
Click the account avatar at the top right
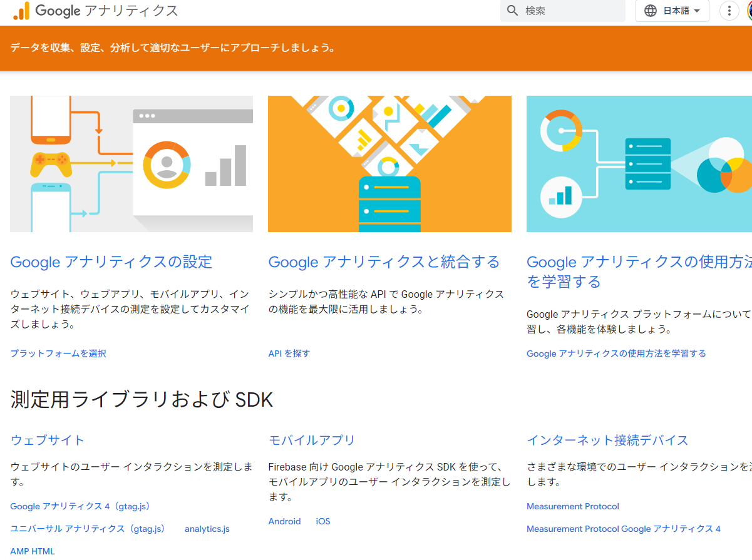(749, 11)
